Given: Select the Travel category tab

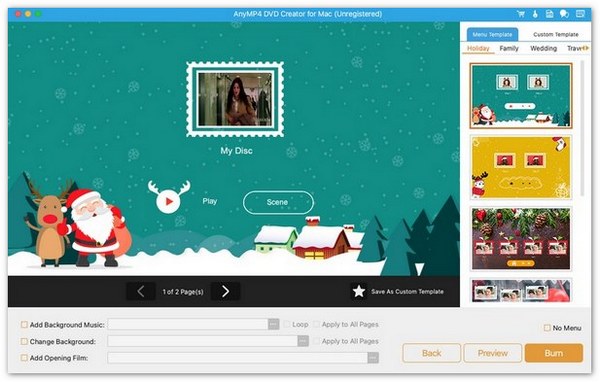Looking at the screenshot, I should (574, 48).
